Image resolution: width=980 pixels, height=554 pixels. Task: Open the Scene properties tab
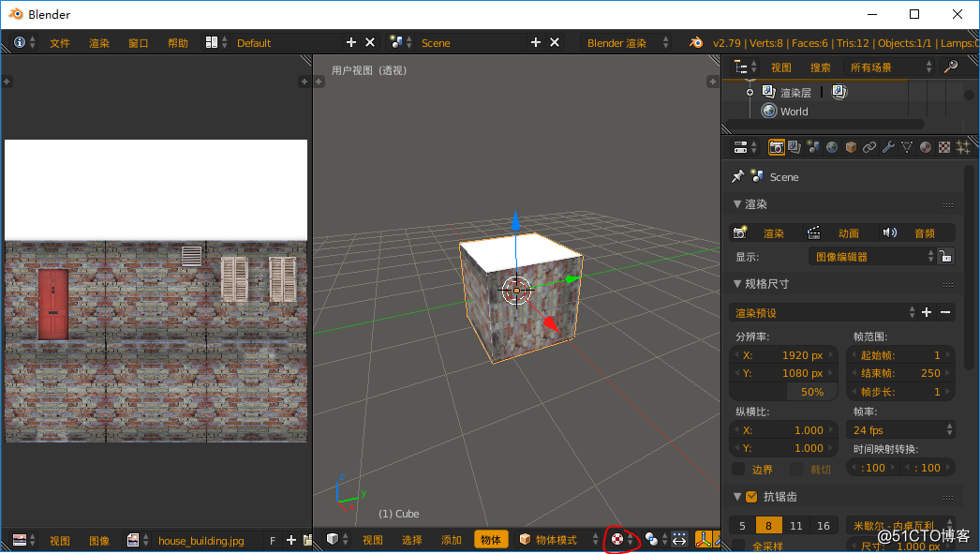pos(813,147)
